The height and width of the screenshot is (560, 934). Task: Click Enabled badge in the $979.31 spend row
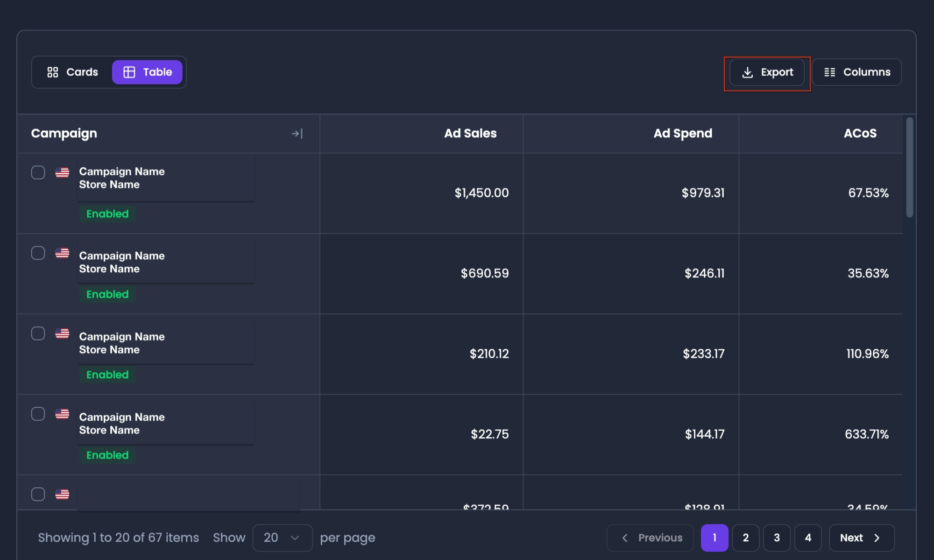click(x=107, y=214)
